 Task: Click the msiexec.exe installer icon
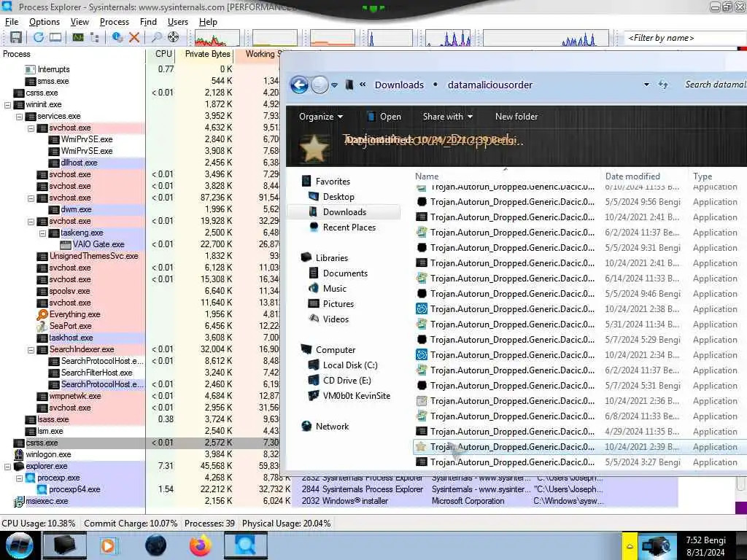point(19,501)
